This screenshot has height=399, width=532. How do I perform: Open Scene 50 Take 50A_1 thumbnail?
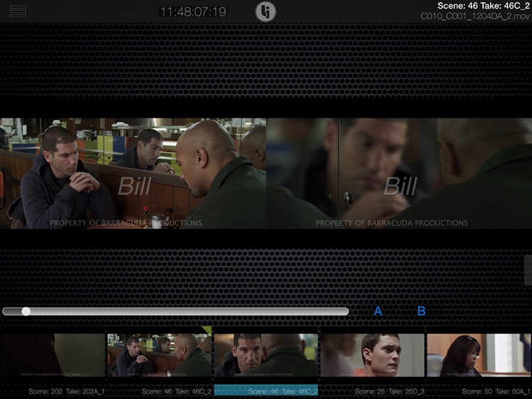(479, 355)
